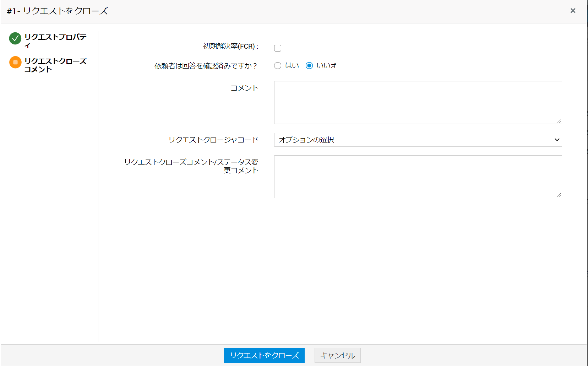The width and height of the screenshot is (588, 366).
Task: Click the orange current-step icon
Action: click(x=15, y=62)
